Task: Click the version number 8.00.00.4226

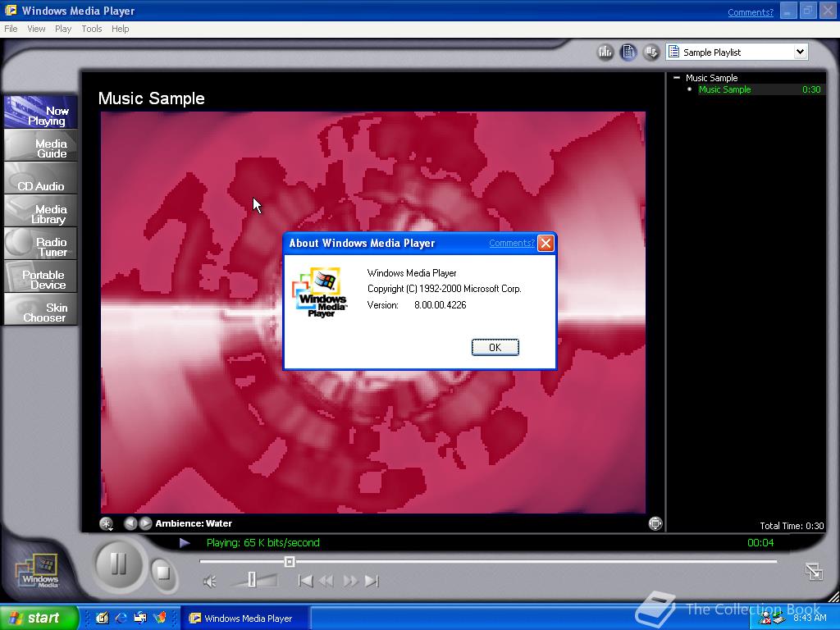Action: click(x=441, y=305)
